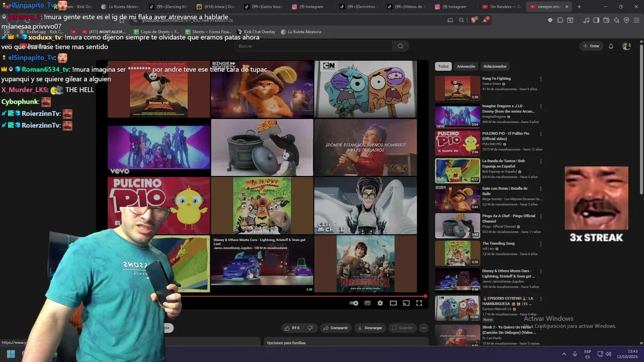
Task: Open Kick Chat Overlay bookmark
Action: click(x=256, y=32)
